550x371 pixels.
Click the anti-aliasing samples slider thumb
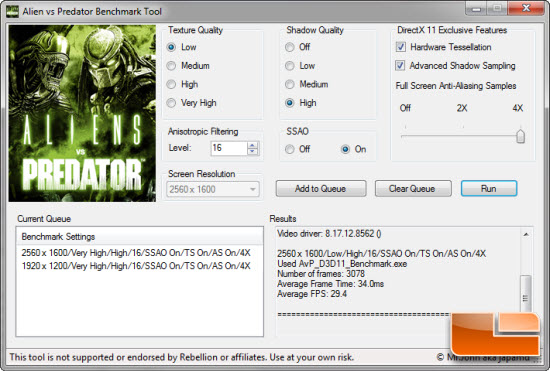point(521,136)
